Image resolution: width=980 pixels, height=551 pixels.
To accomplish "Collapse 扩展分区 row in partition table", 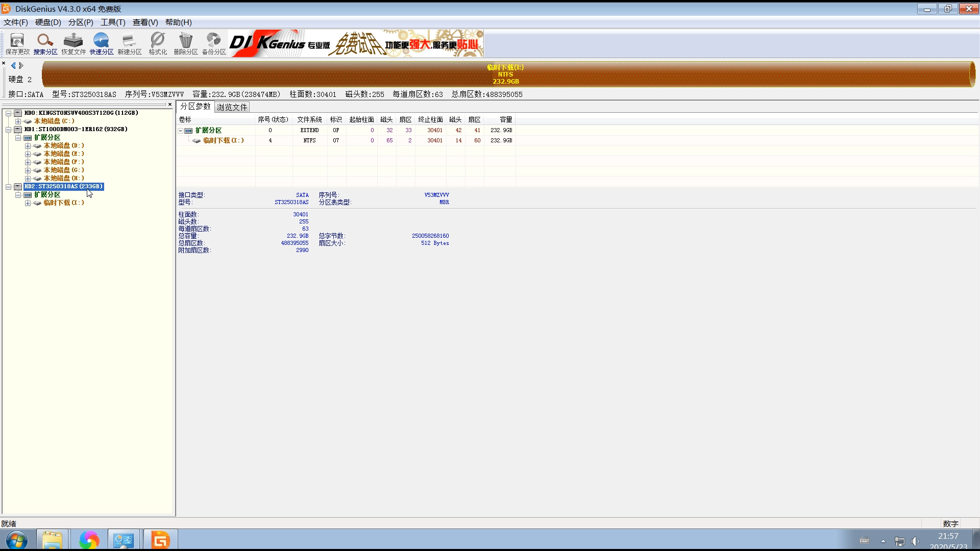I will click(x=180, y=131).
